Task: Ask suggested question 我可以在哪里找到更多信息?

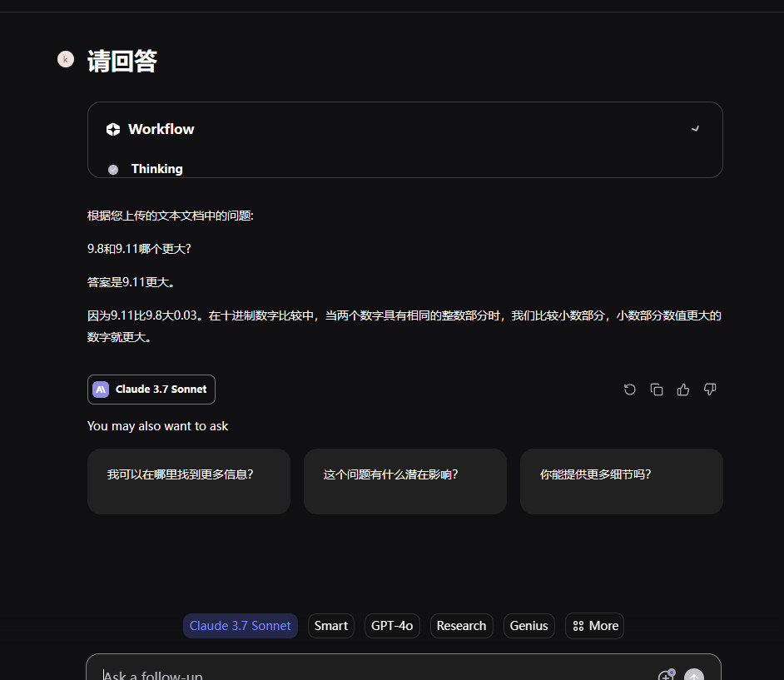Action: [188, 481]
